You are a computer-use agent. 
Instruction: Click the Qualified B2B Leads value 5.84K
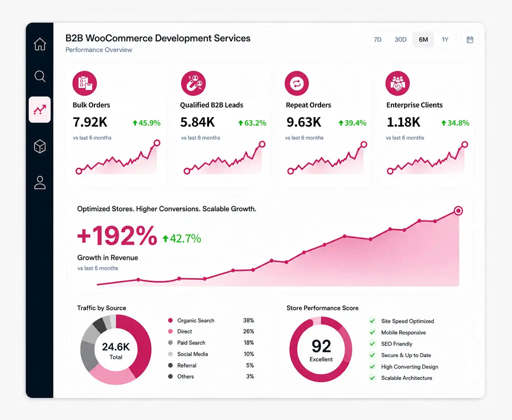click(x=198, y=122)
